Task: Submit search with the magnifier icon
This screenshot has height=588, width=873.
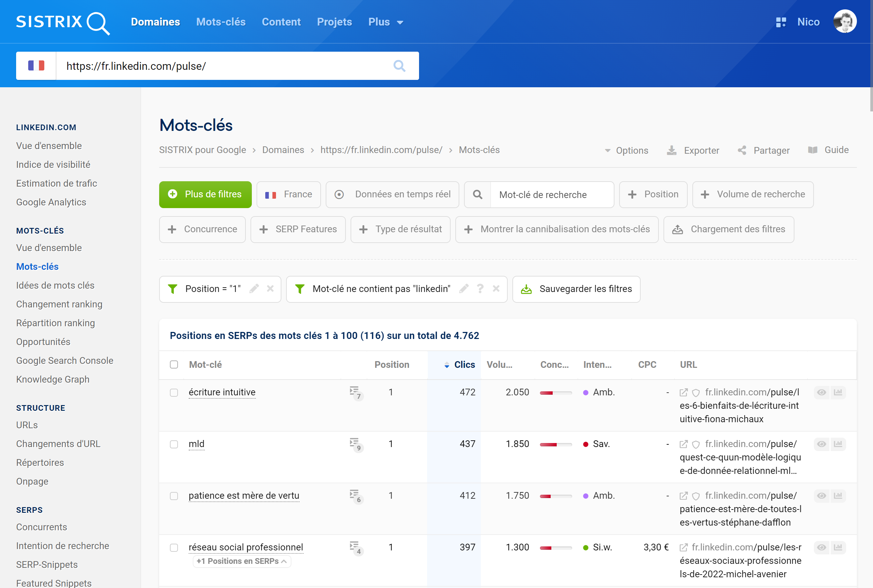Action: click(x=399, y=66)
